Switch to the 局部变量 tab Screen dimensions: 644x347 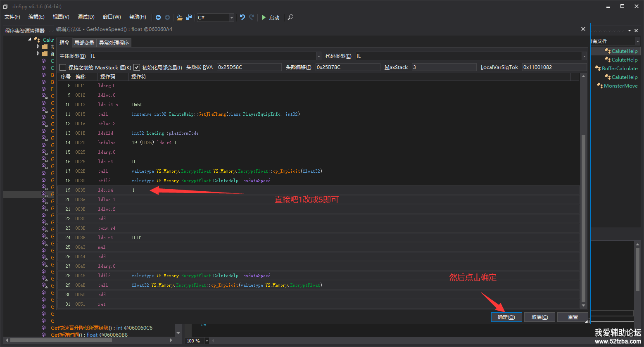[84, 43]
